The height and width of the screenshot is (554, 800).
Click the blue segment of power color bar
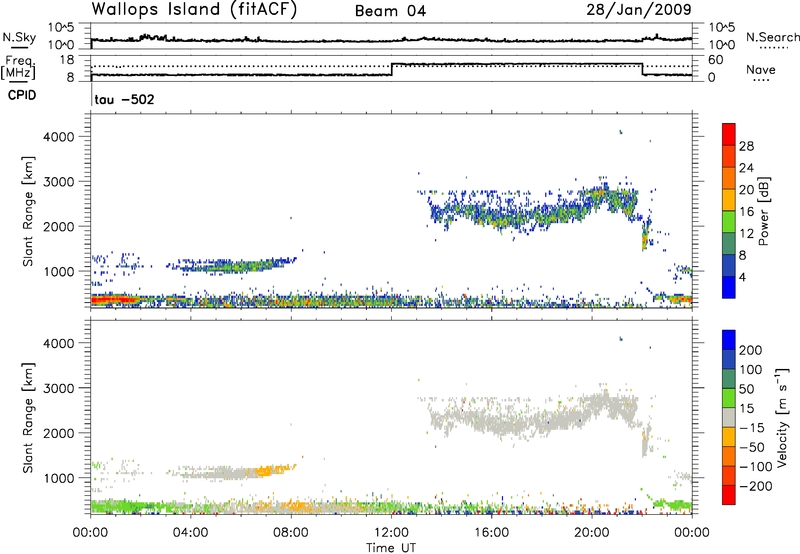[x=729, y=287]
